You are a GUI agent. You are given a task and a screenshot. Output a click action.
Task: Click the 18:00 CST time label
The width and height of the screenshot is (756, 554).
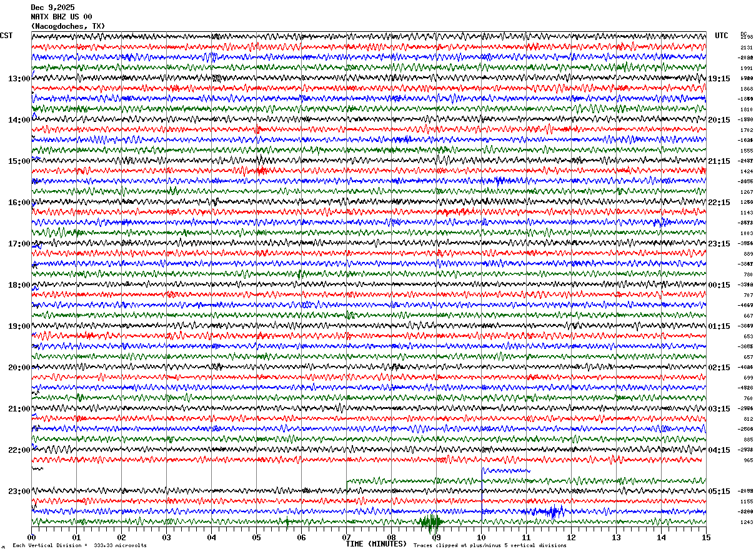point(19,285)
